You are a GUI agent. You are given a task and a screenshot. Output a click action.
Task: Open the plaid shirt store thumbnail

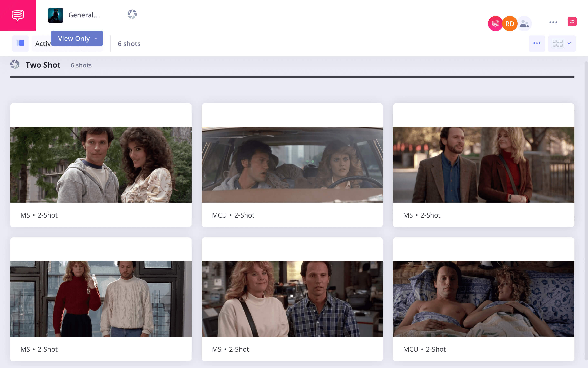tap(292, 299)
